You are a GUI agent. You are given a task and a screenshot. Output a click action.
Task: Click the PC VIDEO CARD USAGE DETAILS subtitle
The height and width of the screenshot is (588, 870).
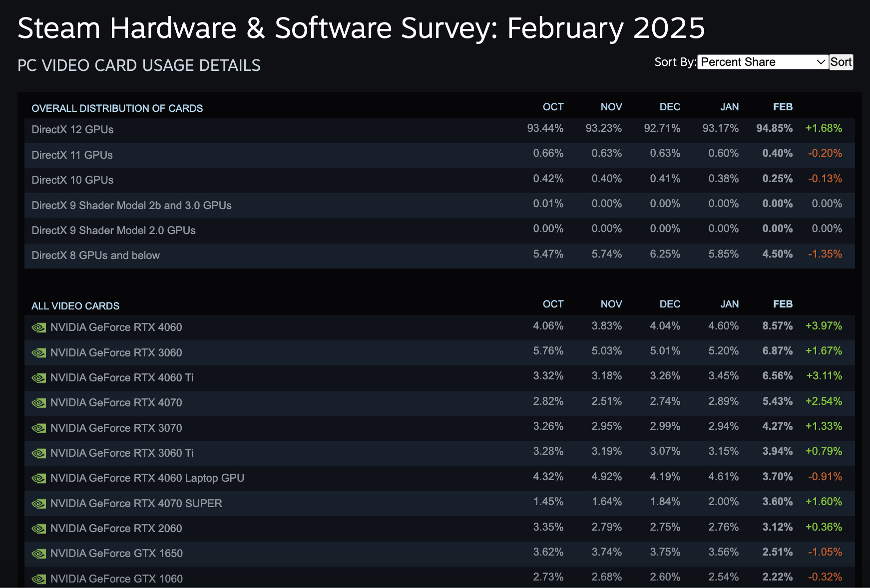pos(139,65)
